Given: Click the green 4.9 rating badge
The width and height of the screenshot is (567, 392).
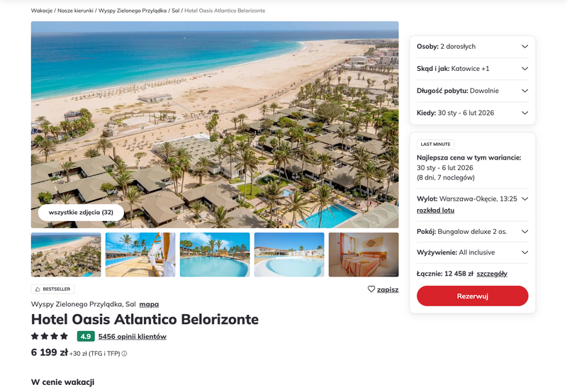Looking at the screenshot, I should 86,336.
